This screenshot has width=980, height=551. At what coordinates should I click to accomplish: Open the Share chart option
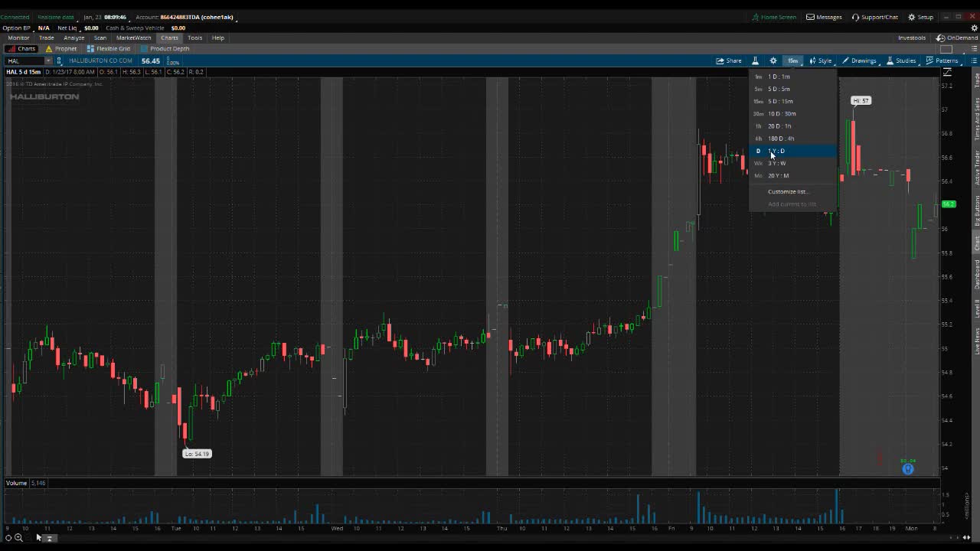pyautogui.click(x=729, y=60)
